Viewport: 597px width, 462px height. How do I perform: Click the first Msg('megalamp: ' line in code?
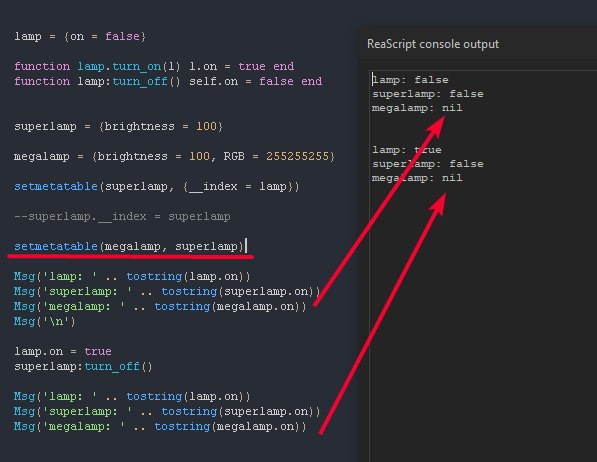pos(160,307)
